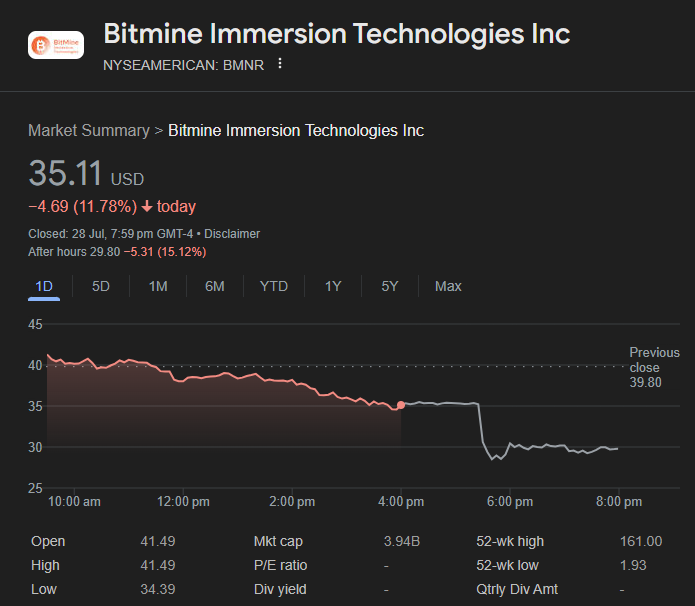Switch to the 1M chart tab
Image resolution: width=695 pixels, height=606 pixels.
coord(158,286)
